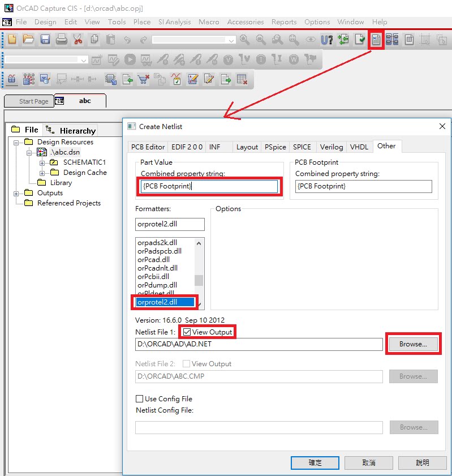Switch to the EDIF 2 0 0 tab
Screen dimensions: 452x476
tap(187, 147)
